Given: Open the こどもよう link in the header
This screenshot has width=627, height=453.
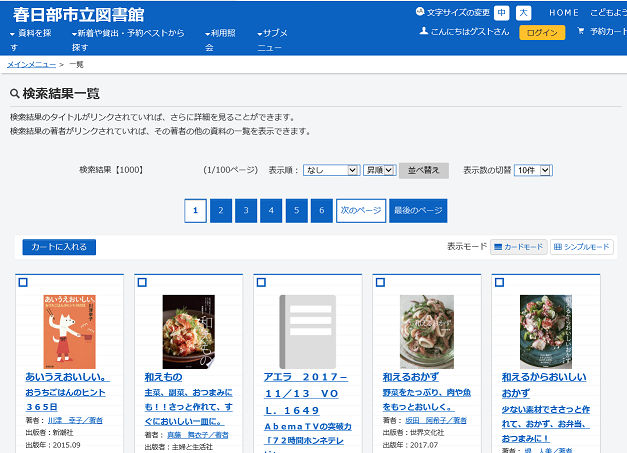Looking at the screenshot, I should [608, 13].
